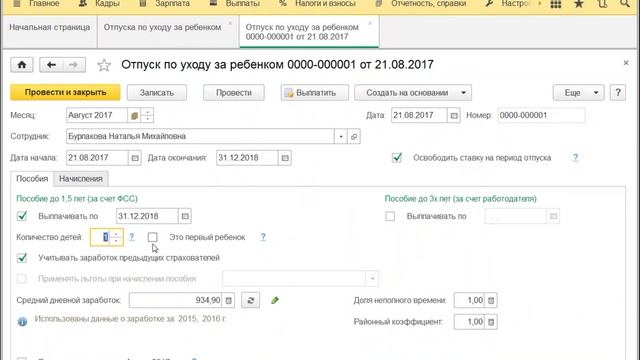The height and width of the screenshot is (360, 640).
Task: Open Кадры menu
Action: 100,4
